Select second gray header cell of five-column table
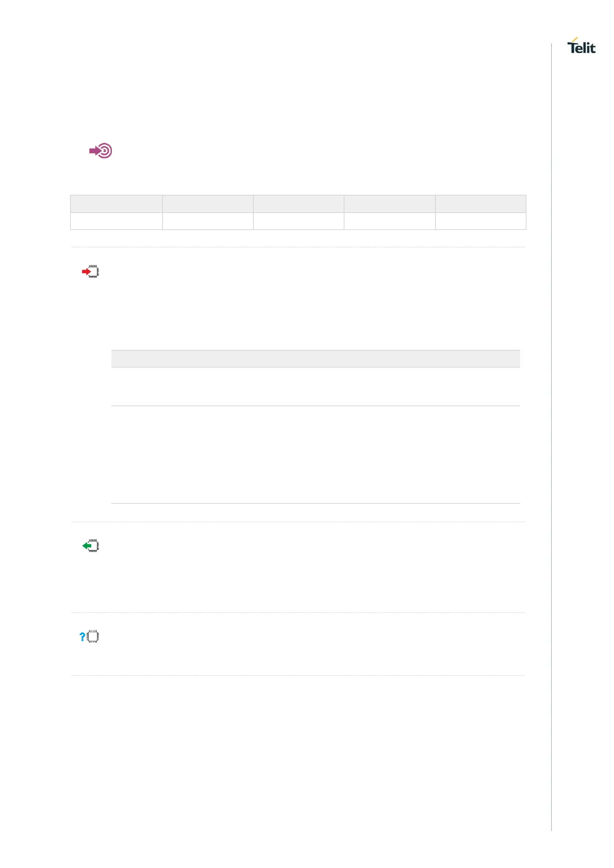The width and height of the screenshot is (614, 868). [x=208, y=204]
